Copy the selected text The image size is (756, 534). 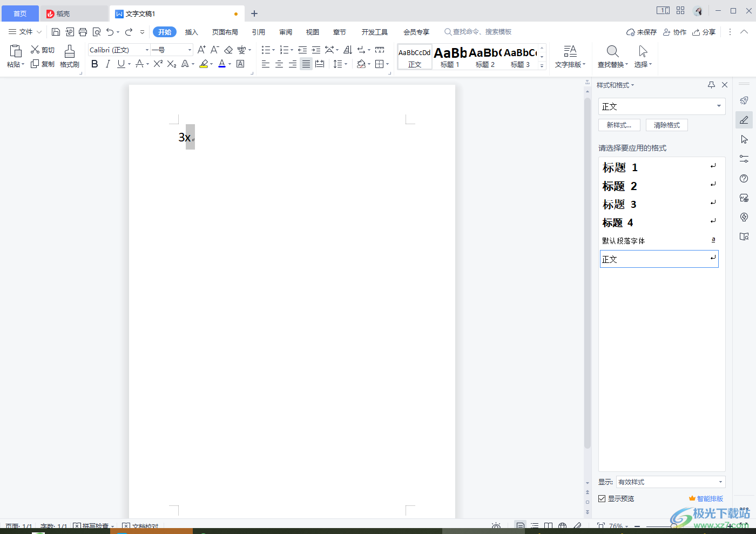pyautogui.click(x=43, y=64)
